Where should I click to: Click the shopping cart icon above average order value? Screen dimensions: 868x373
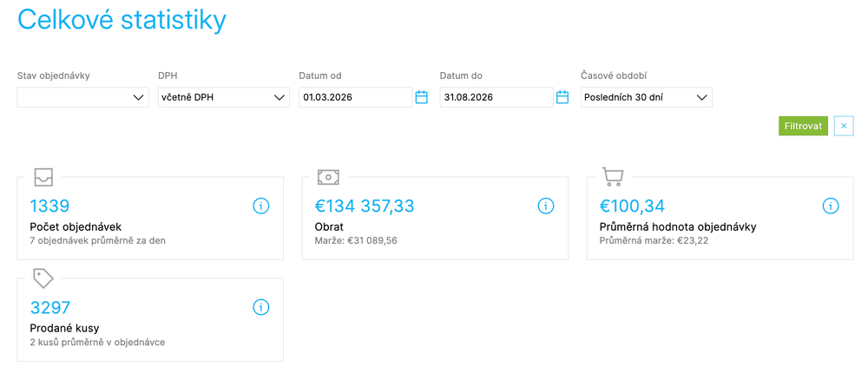coord(613,177)
